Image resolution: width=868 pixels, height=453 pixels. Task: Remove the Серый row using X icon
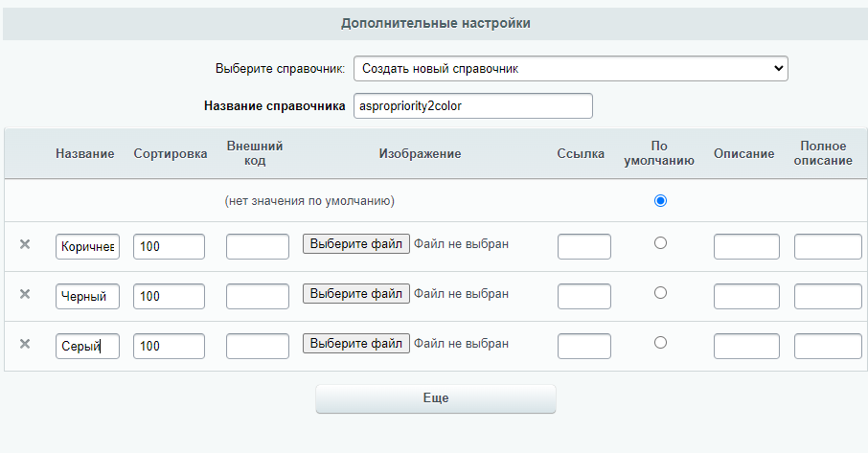[x=25, y=344]
